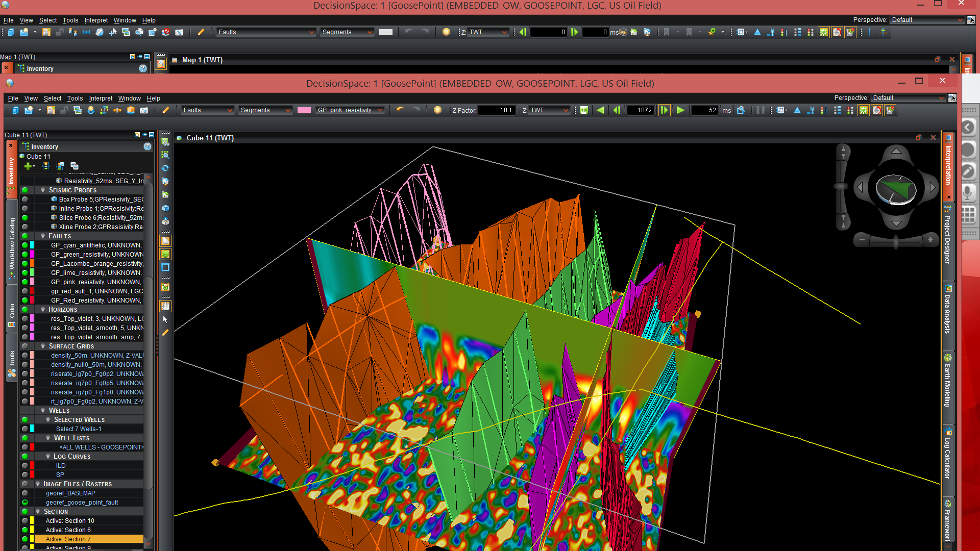Screen dimensions: 980x551
Task: Click the green plus add icon under Cube 11
Action: (x=29, y=166)
